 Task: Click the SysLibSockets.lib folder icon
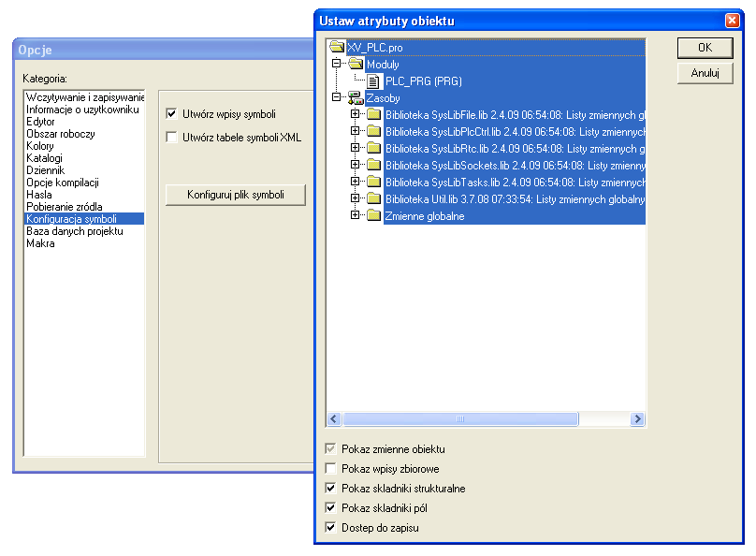373,165
